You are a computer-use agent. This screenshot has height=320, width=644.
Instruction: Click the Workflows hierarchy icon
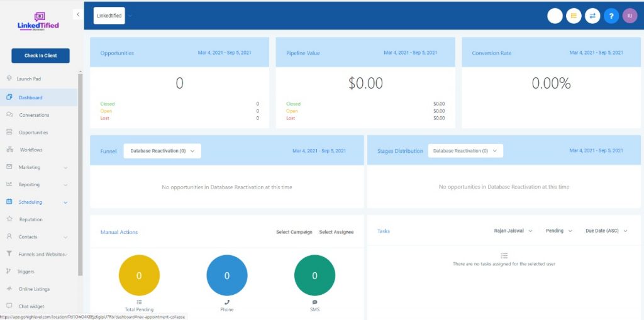10,150
